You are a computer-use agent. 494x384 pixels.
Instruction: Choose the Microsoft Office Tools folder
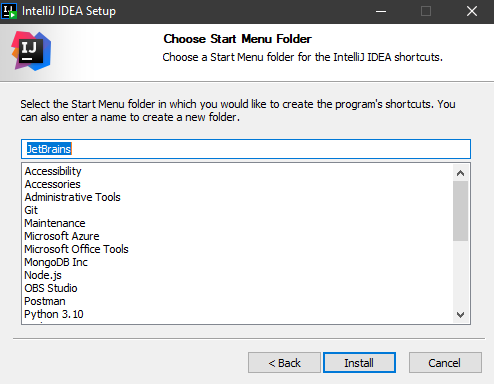76,249
